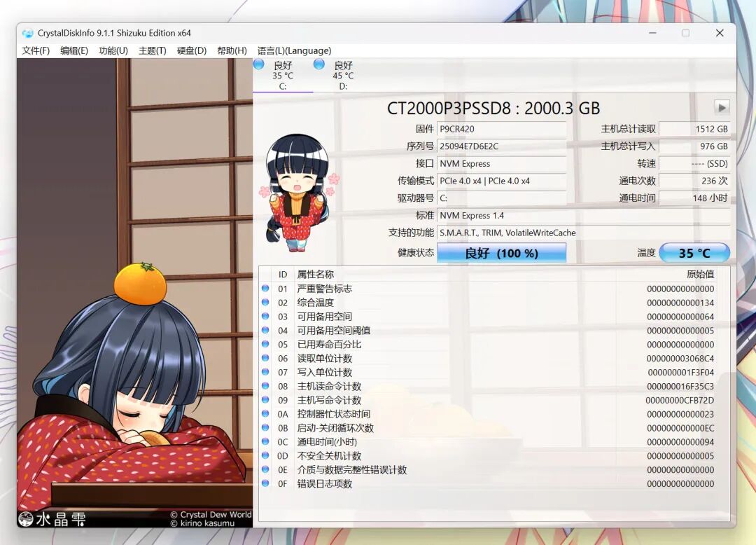The height and width of the screenshot is (545, 756).
Task: Click the drive letter field C:
Action: (501, 198)
